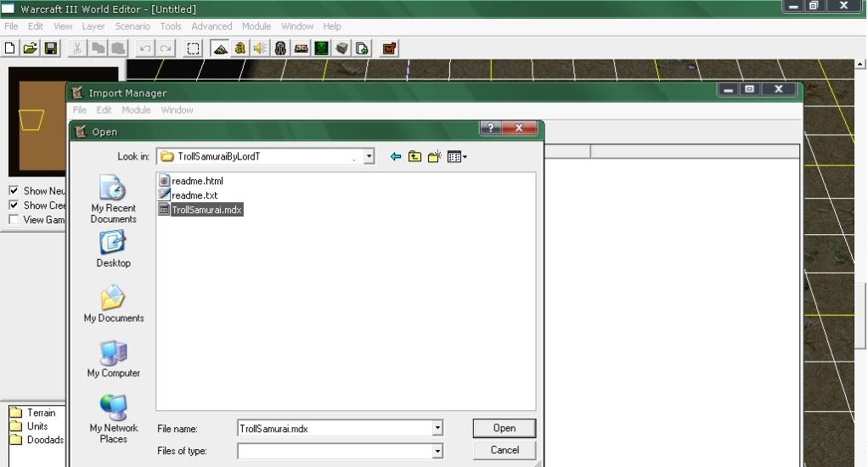Open the Trigger Editor gold 'a' icon
The height and width of the screenshot is (467, 868).
[240, 48]
